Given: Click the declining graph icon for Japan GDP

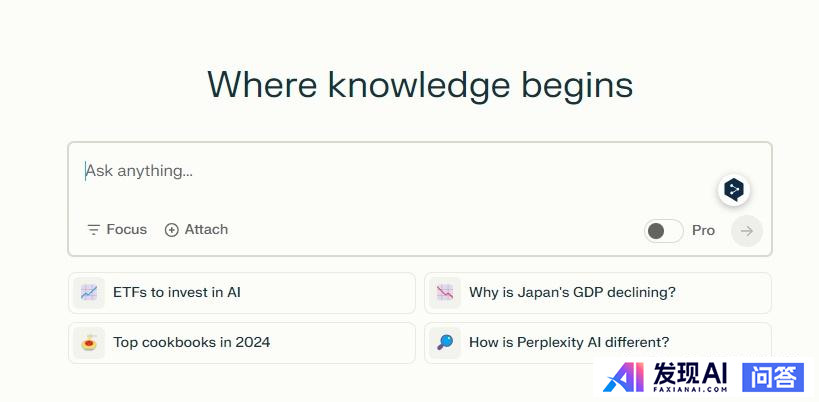Looking at the screenshot, I should coord(445,293).
